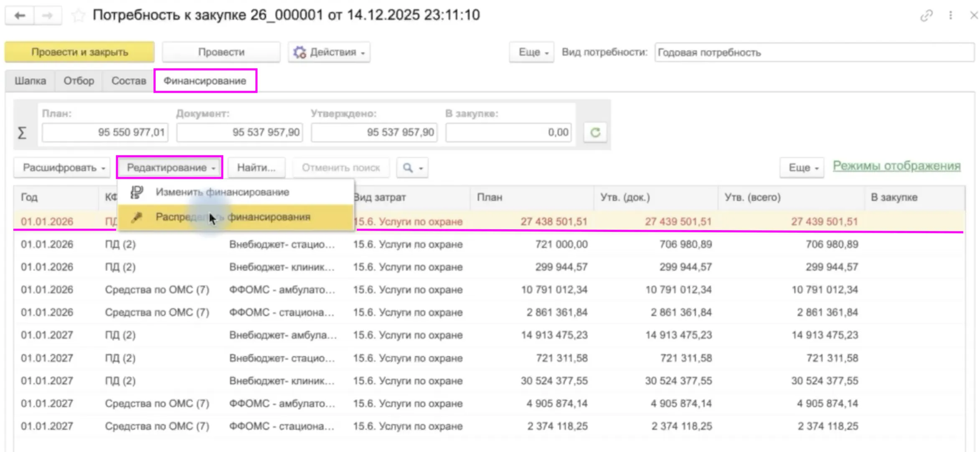Click the В закупке column header
This screenshot has width=980, height=452.
[914, 197]
